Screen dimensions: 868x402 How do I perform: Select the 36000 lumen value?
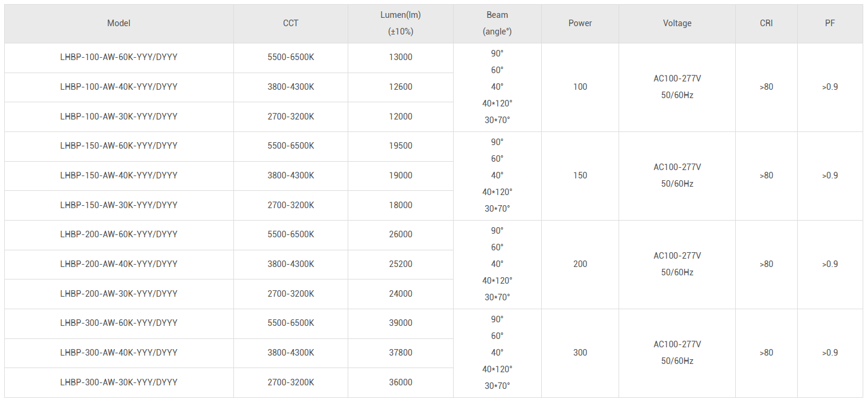pyautogui.click(x=401, y=382)
